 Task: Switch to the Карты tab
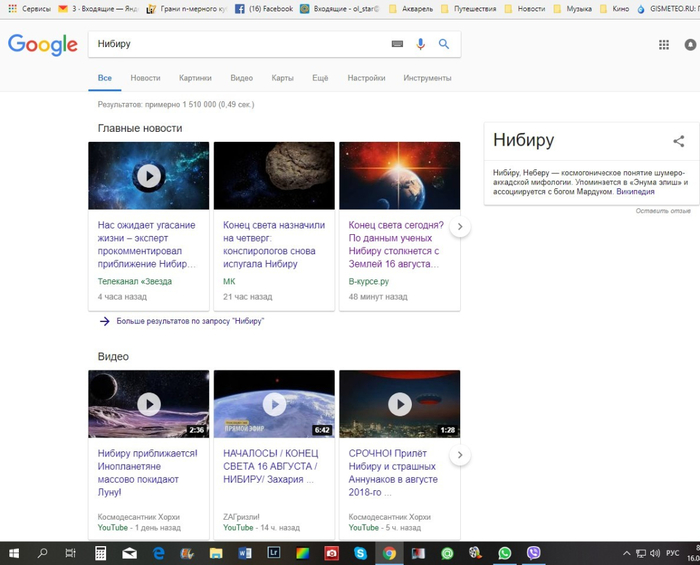[283, 78]
